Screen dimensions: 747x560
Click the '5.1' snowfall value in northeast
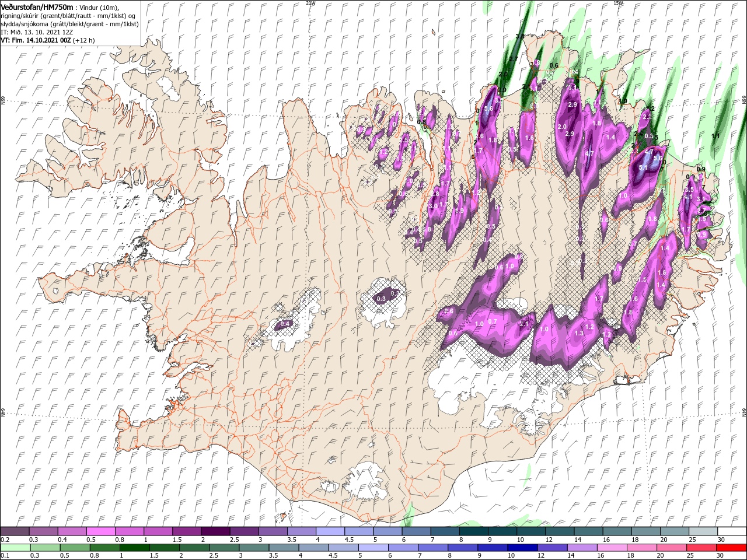(x=644, y=167)
